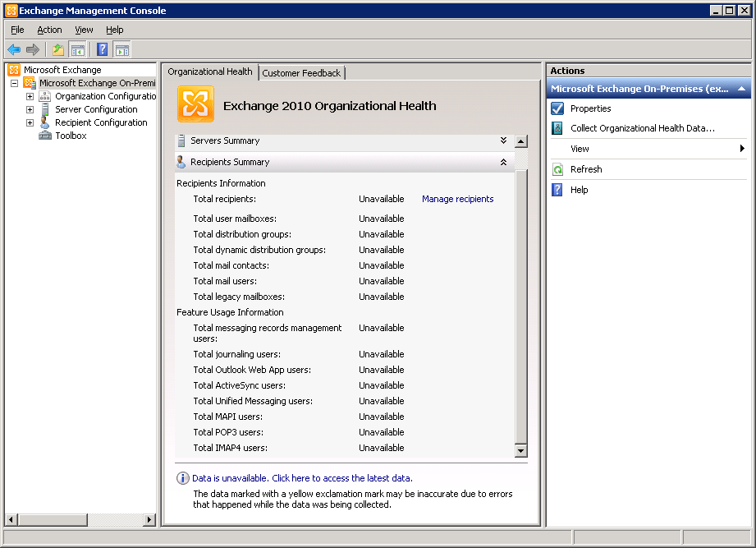Click the Recipients Summary person icon

coord(181,162)
